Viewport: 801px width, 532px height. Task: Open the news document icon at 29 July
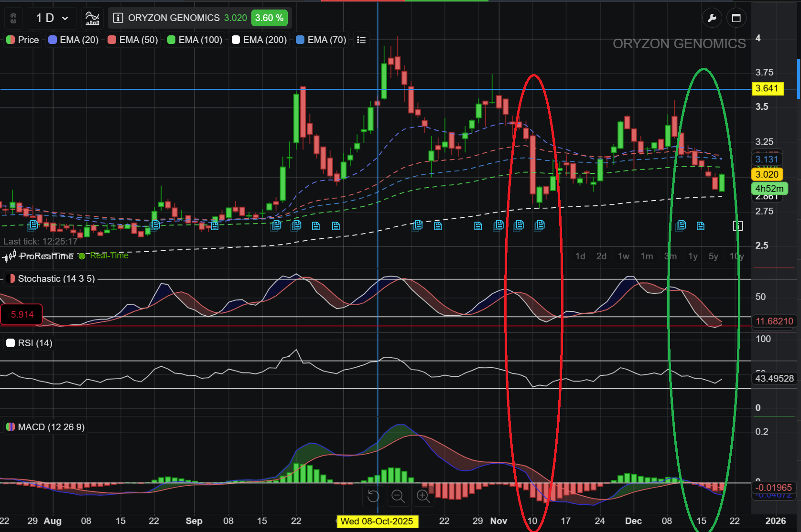tap(33, 225)
